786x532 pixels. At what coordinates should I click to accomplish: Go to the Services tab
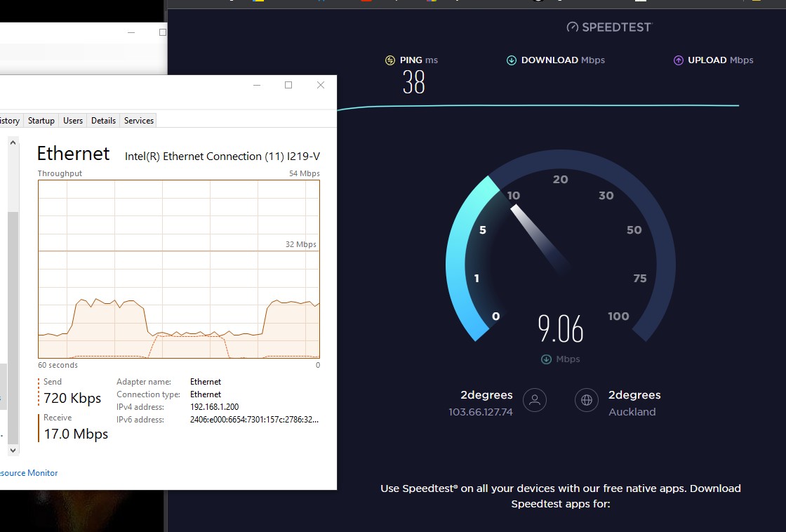139,121
